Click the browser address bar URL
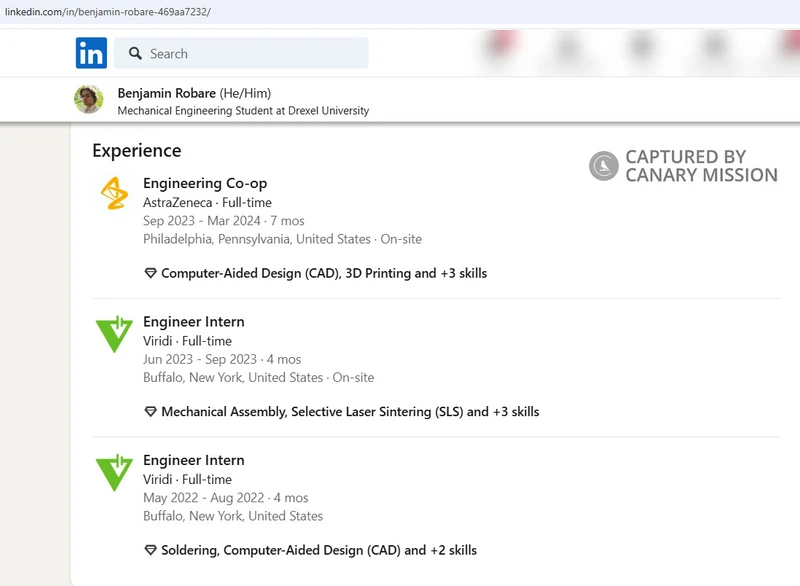Image resolution: width=800 pixels, height=586 pixels. click(x=108, y=12)
